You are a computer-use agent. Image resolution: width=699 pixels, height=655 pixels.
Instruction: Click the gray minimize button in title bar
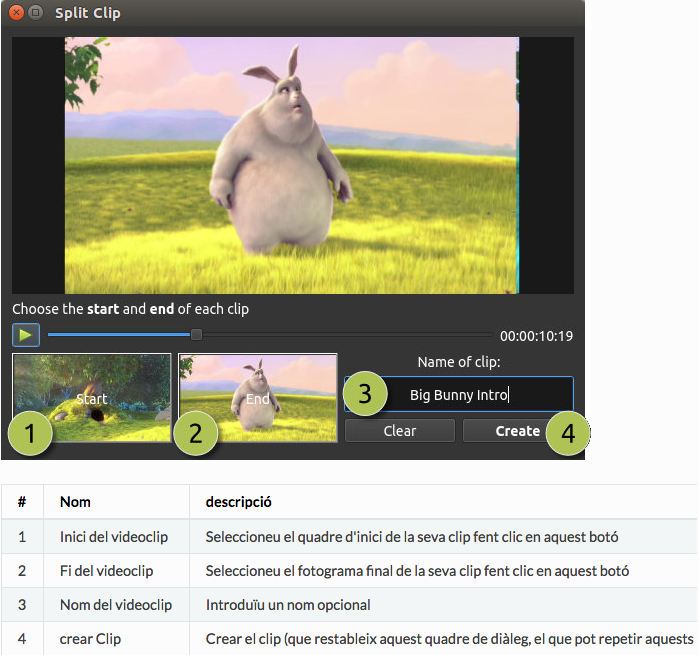pyautogui.click(x=36, y=13)
